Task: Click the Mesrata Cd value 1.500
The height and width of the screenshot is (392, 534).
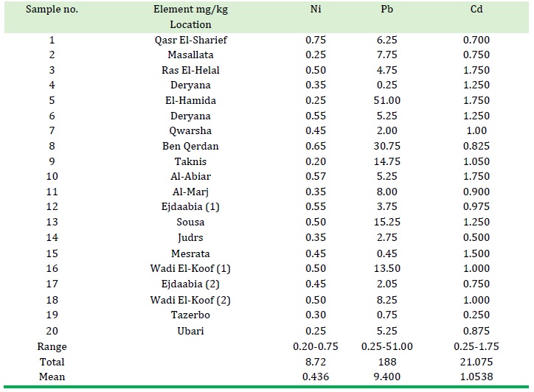Action: 476,254
